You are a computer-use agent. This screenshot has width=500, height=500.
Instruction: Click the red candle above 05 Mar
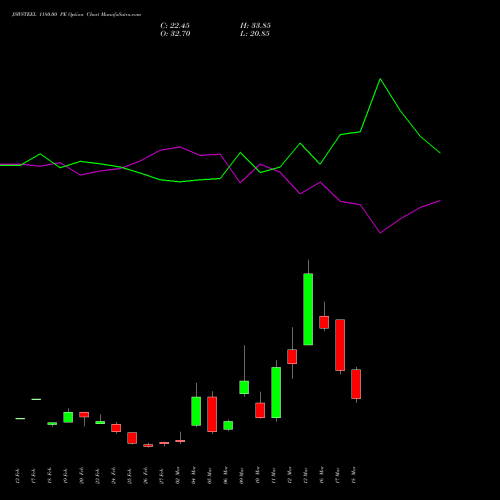click(x=212, y=414)
